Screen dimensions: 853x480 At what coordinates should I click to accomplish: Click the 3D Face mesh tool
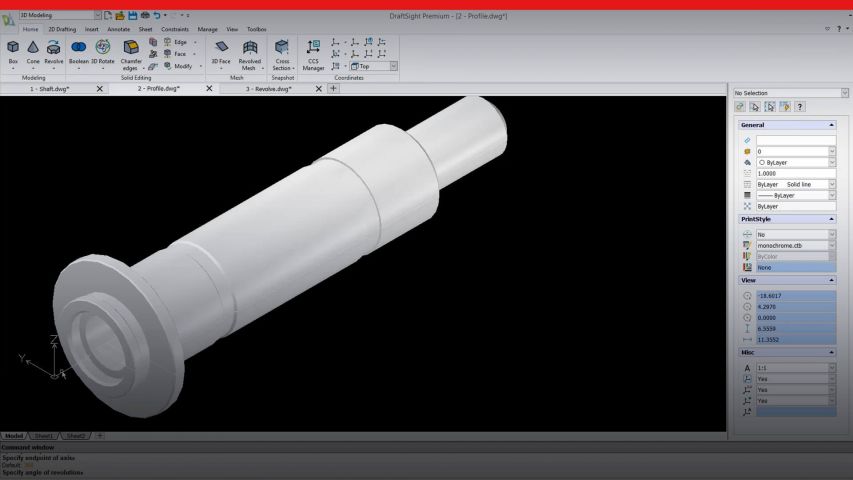221,52
